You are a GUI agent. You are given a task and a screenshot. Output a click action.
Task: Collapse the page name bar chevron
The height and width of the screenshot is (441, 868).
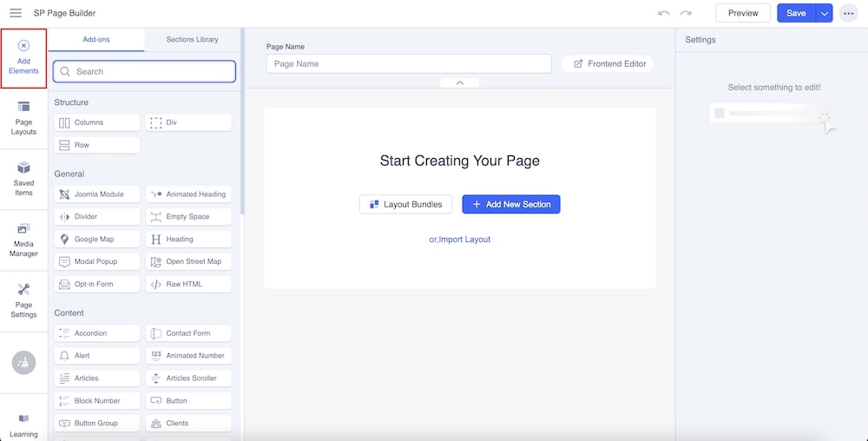(460, 82)
